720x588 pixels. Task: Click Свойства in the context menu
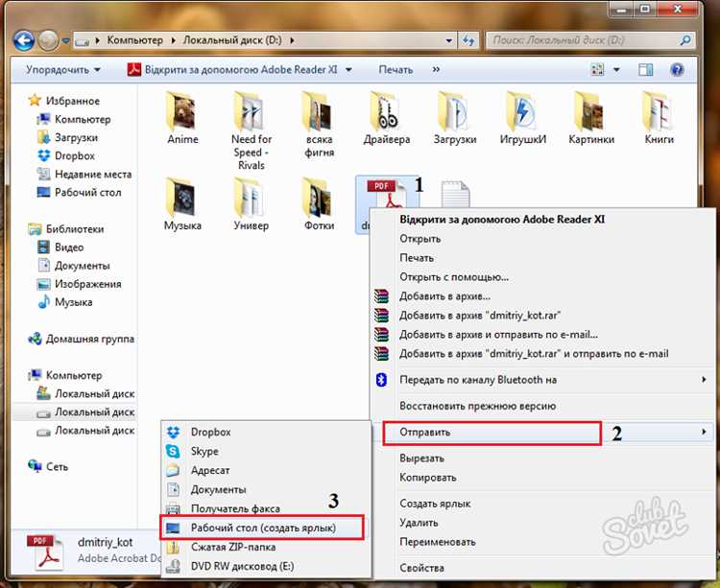point(423,568)
